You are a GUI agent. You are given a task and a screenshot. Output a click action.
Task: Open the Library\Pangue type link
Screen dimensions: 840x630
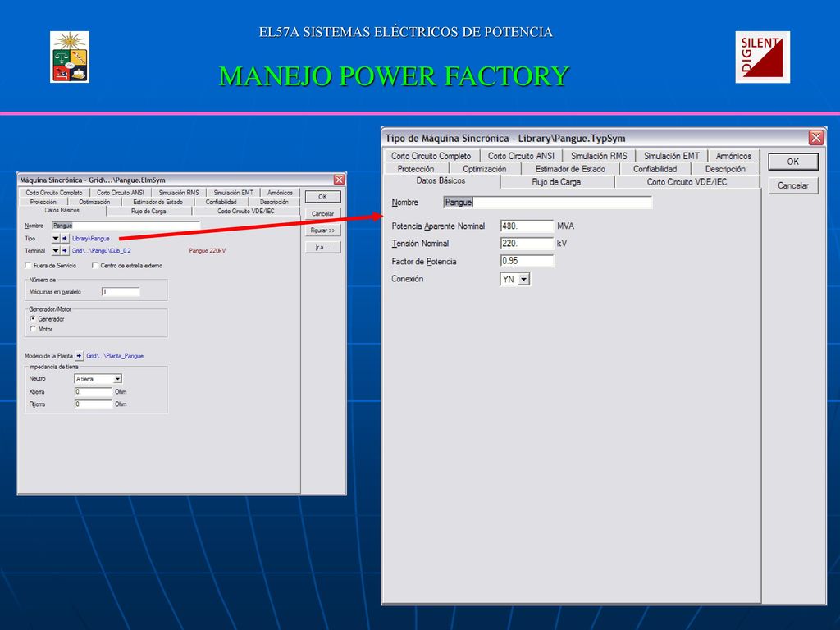(x=91, y=239)
